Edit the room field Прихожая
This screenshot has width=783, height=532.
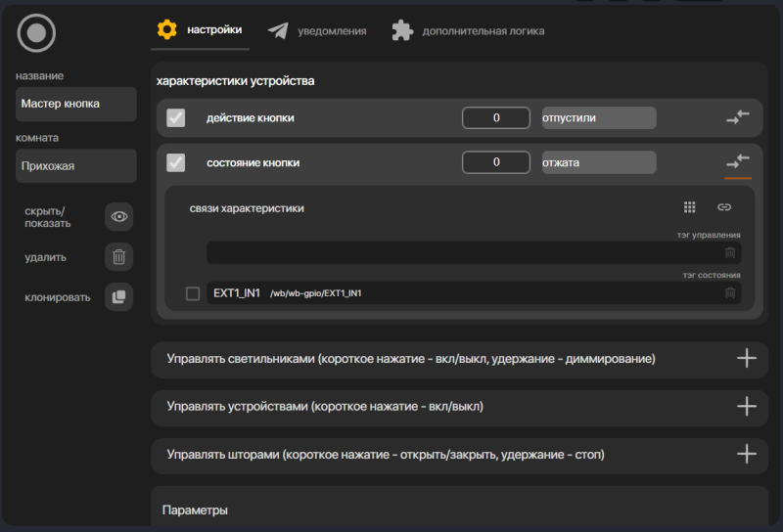coord(76,165)
